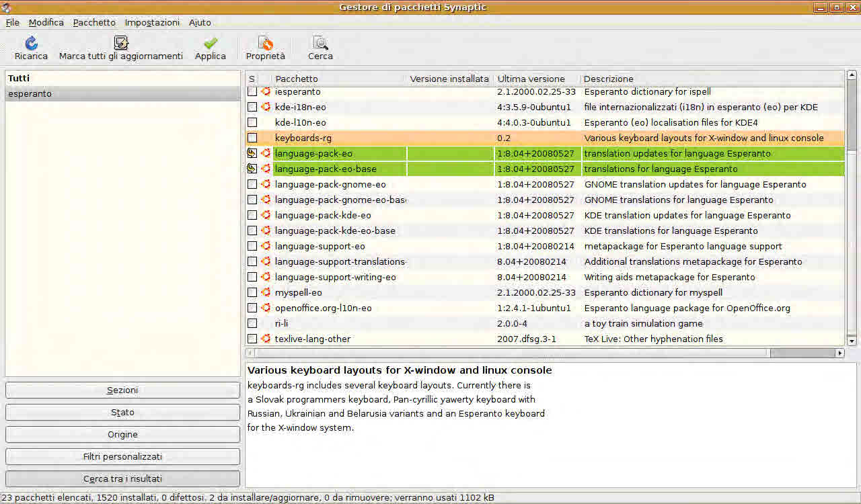
Task: Toggle status checkbox for iesperanto
Action: coord(252,91)
